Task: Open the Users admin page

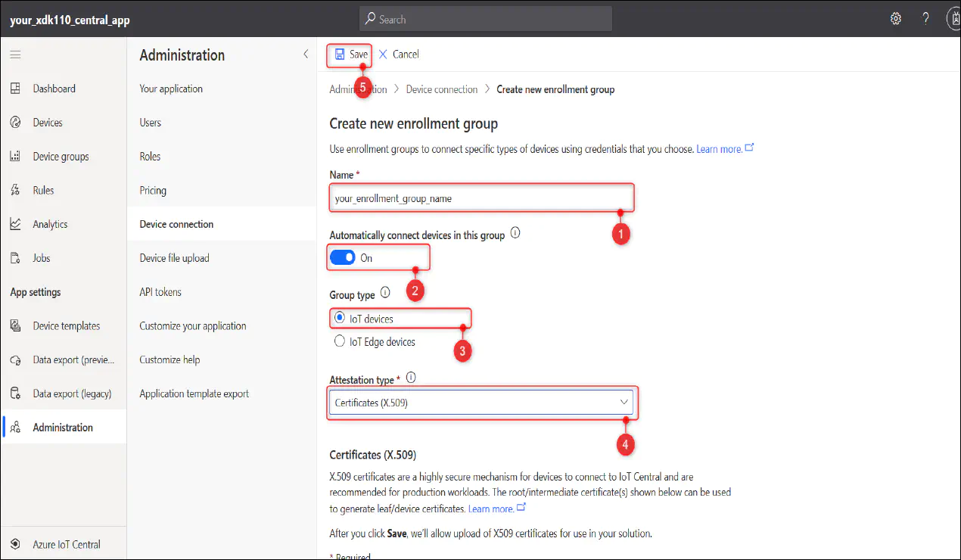Action: pos(151,123)
